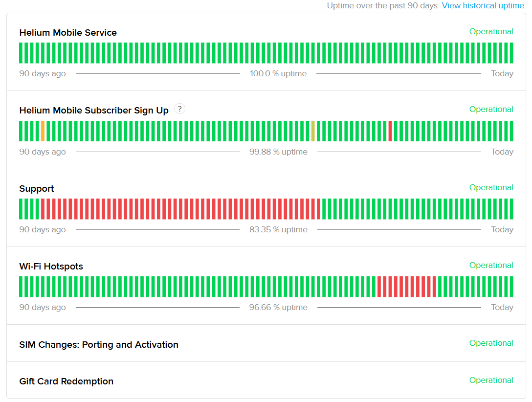Click the Wi-Fi Hotspots heading
The height and width of the screenshot is (402, 532).
click(51, 267)
